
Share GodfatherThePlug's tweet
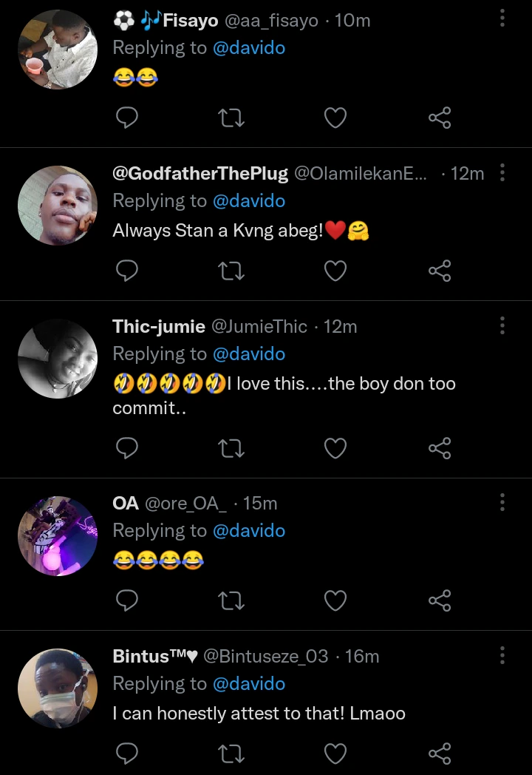pos(440,271)
